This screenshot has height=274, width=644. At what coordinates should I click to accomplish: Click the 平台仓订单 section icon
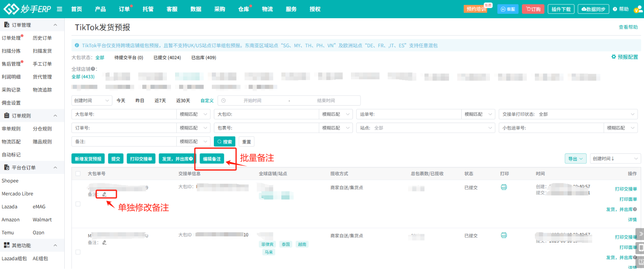[x=6, y=167]
